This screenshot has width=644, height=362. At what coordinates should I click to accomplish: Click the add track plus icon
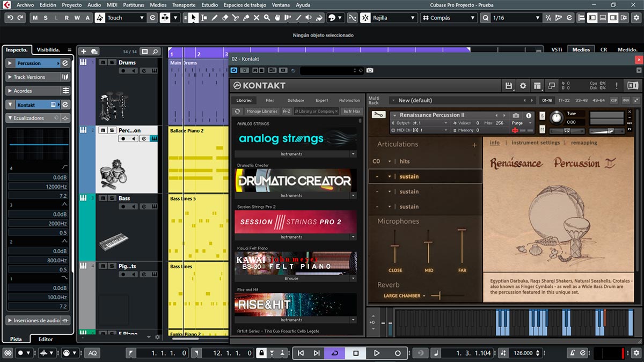(83, 51)
